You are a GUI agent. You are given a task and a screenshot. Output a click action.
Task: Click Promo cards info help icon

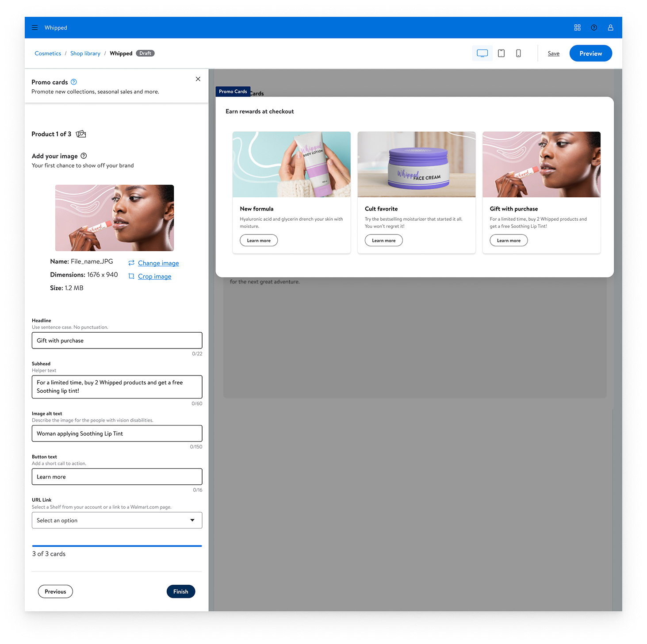tap(74, 82)
